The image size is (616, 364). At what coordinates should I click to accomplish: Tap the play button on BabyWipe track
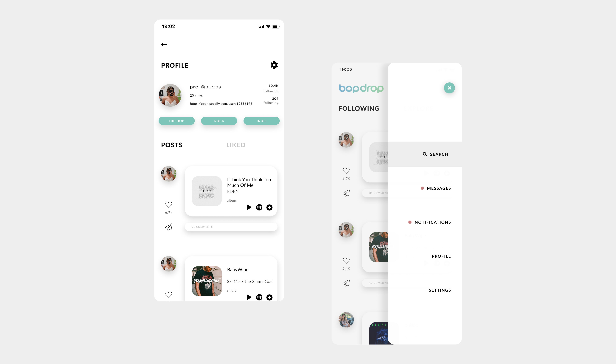tap(249, 297)
